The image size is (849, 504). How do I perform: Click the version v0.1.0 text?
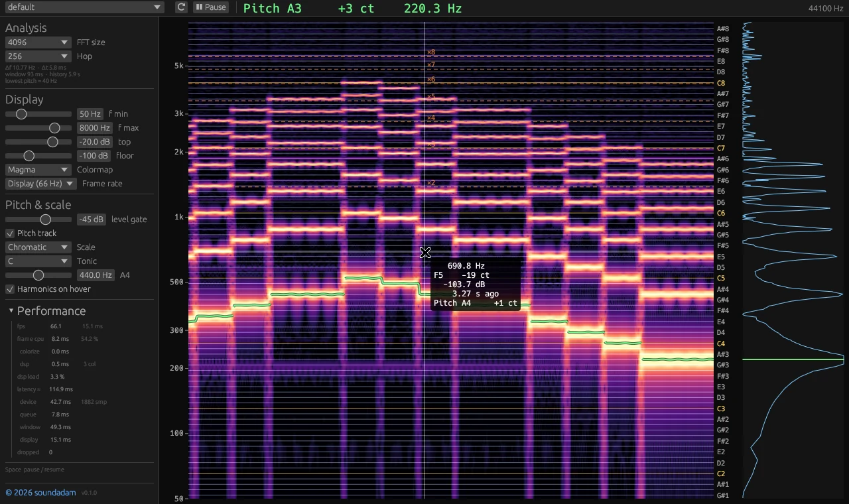point(89,493)
